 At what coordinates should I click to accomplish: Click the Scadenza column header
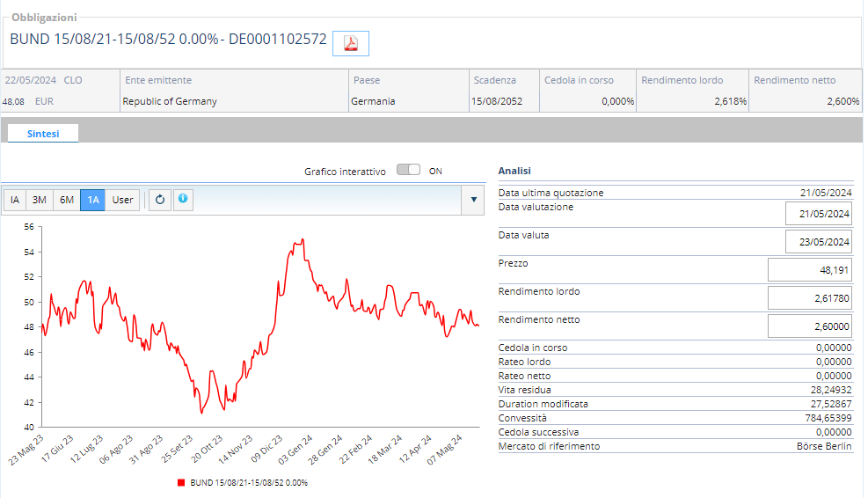[x=494, y=80]
